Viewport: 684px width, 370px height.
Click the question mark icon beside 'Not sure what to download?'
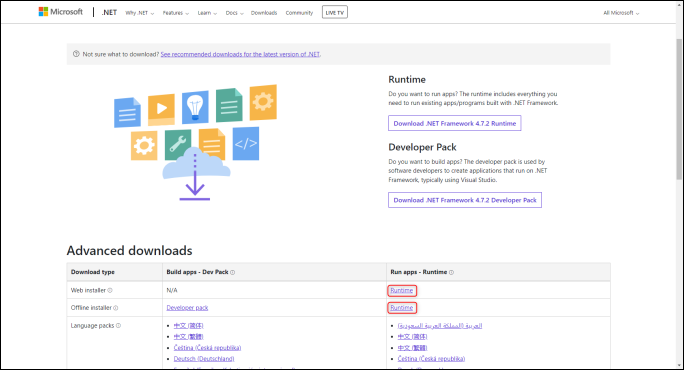pyautogui.click(x=76, y=54)
